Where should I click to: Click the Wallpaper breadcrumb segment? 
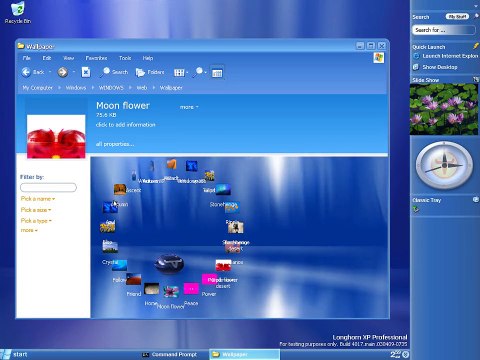tap(171, 88)
